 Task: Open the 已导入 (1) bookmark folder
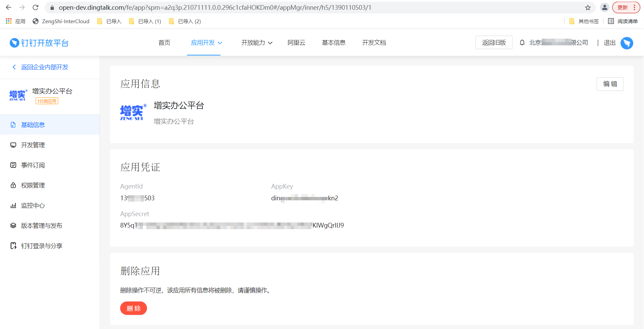pyautogui.click(x=145, y=21)
